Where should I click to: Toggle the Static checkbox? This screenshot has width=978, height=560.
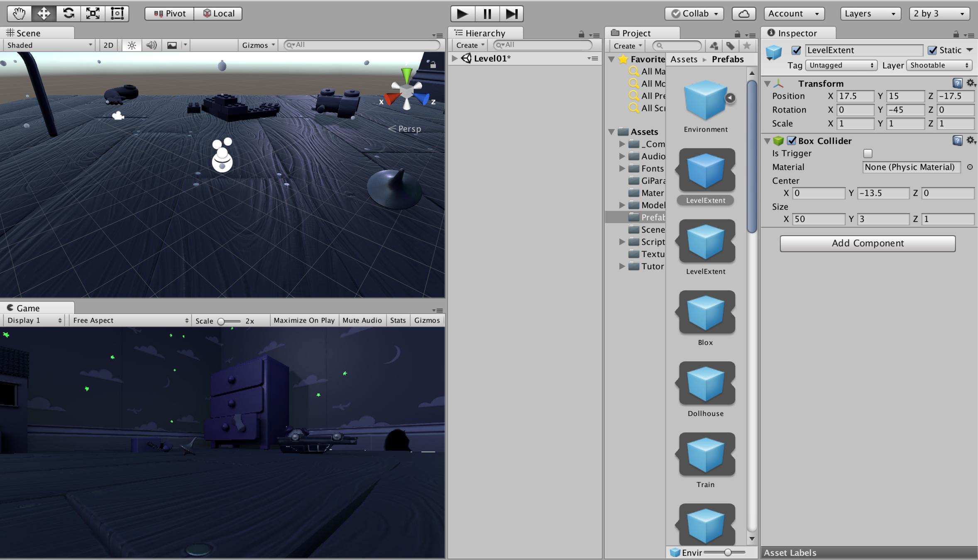[933, 50]
